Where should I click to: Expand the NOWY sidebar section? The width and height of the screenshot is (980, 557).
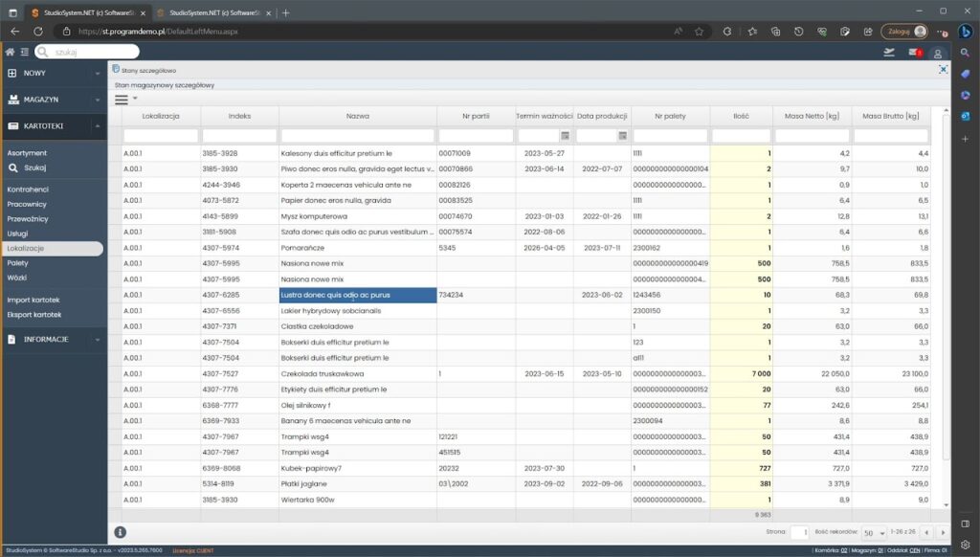[53, 73]
